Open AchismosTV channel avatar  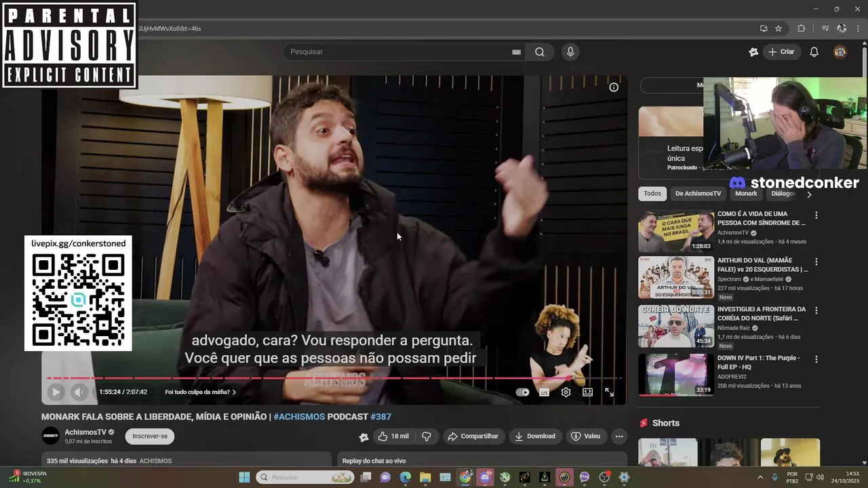pyautogui.click(x=51, y=436)
